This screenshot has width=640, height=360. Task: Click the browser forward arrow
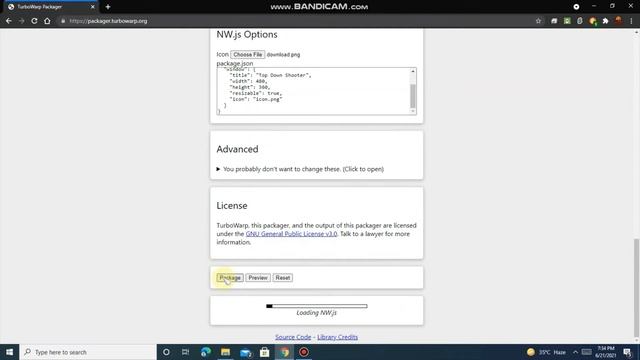(x=22, y=21)
